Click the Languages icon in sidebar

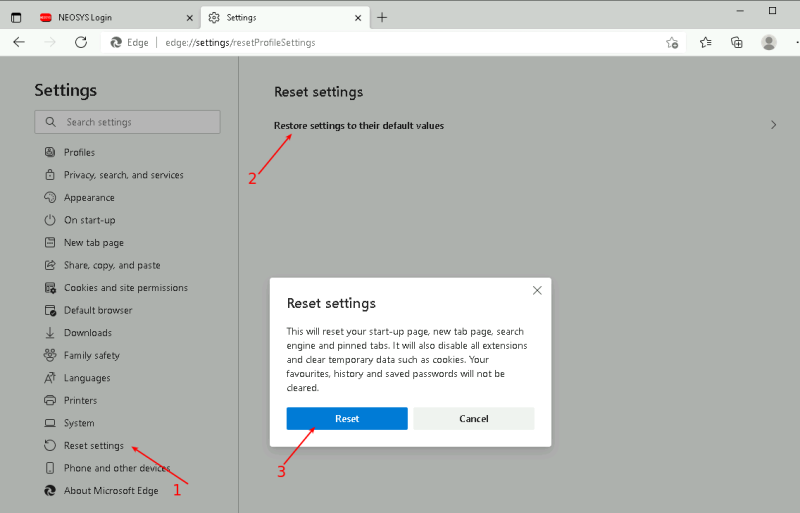pos(50,378)
